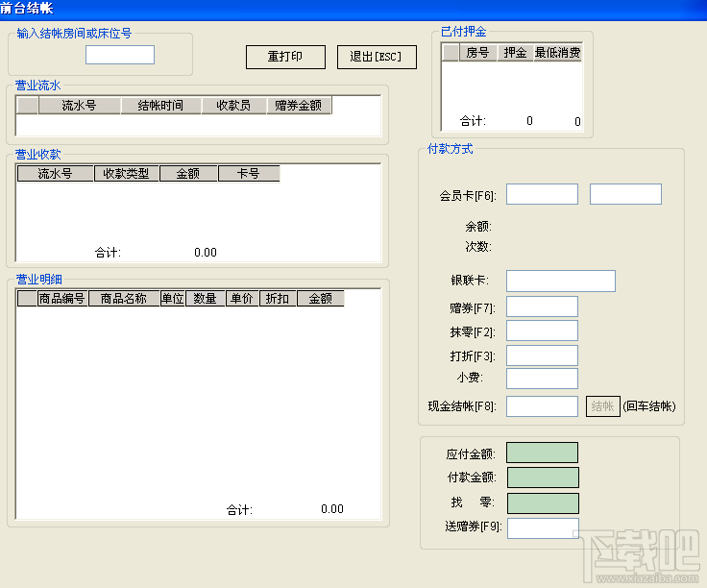Viewport: 707px width, 588px height.
Task: Click row selector header in 已付押金 grid
Action: point(451,53)
